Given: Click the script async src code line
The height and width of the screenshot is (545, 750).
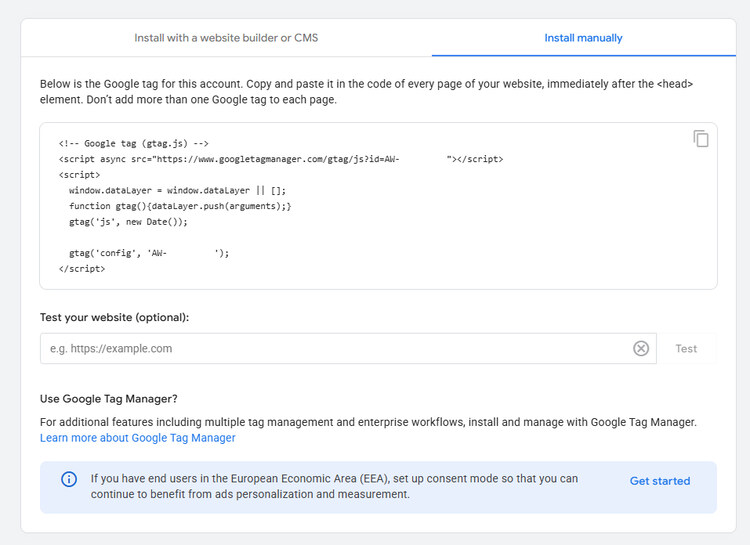Looking at the screenshot, I should [x=281, y=159].
